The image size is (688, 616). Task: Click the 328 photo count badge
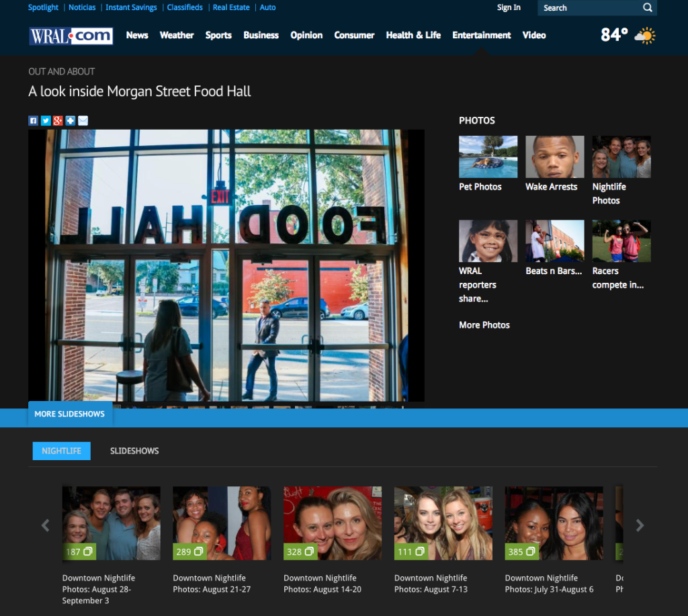tap(300, 552)
